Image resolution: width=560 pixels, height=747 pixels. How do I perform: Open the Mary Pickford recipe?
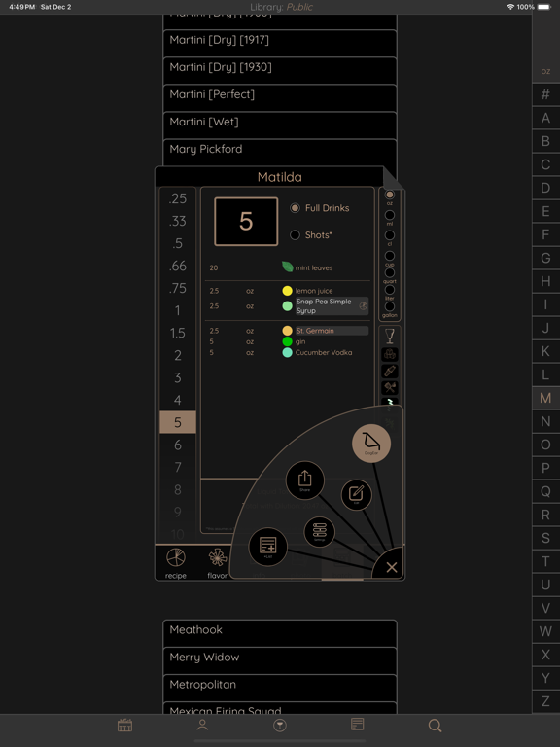pos(280,153)
